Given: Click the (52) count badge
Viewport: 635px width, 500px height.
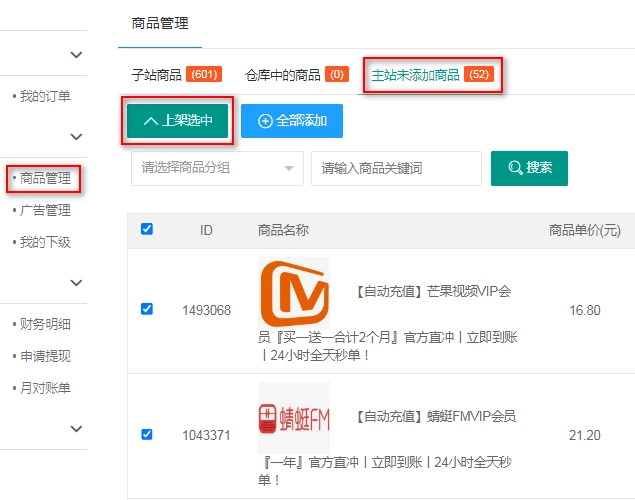Looking at the screenshot, I should point(479,74).
